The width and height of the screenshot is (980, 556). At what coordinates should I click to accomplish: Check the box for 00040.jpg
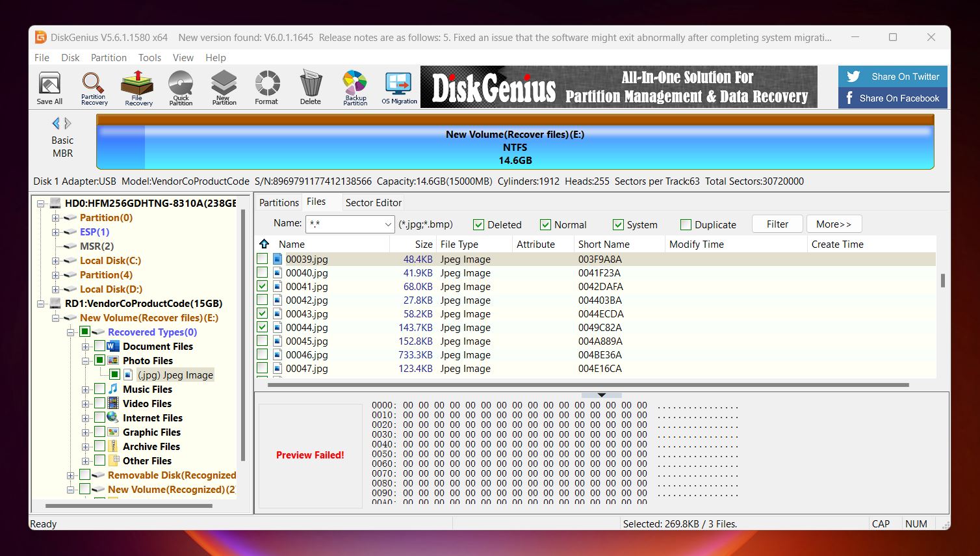coord(262,272)
